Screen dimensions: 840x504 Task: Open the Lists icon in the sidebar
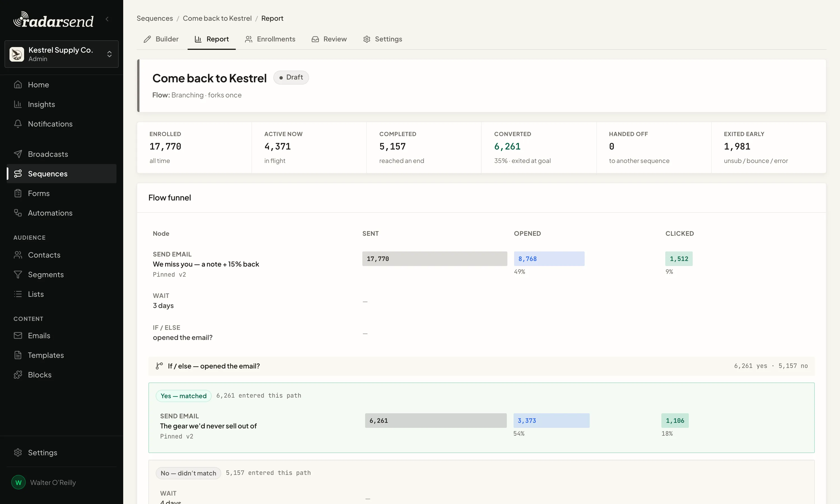pyautogui.click(x=18, y=294)
